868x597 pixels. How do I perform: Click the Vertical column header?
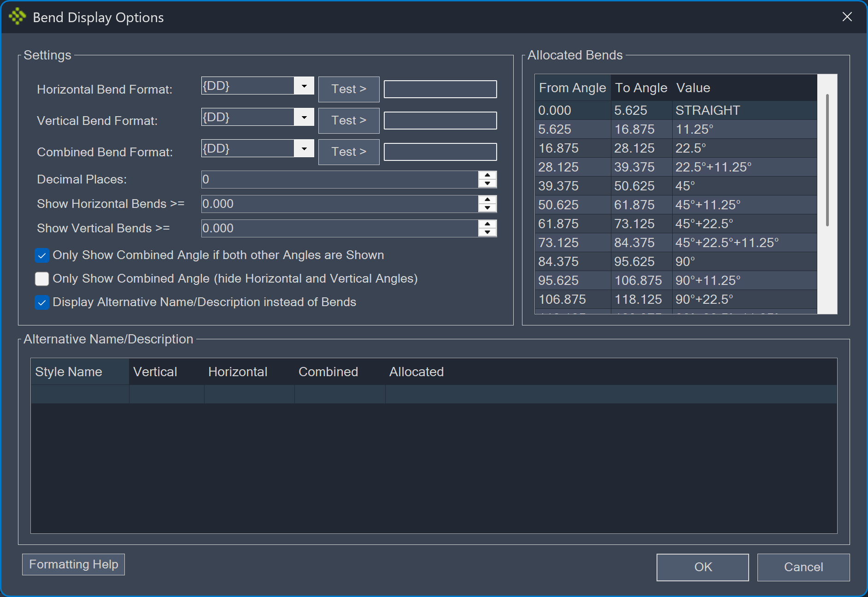pyautogui.click(x=166, y=372)
